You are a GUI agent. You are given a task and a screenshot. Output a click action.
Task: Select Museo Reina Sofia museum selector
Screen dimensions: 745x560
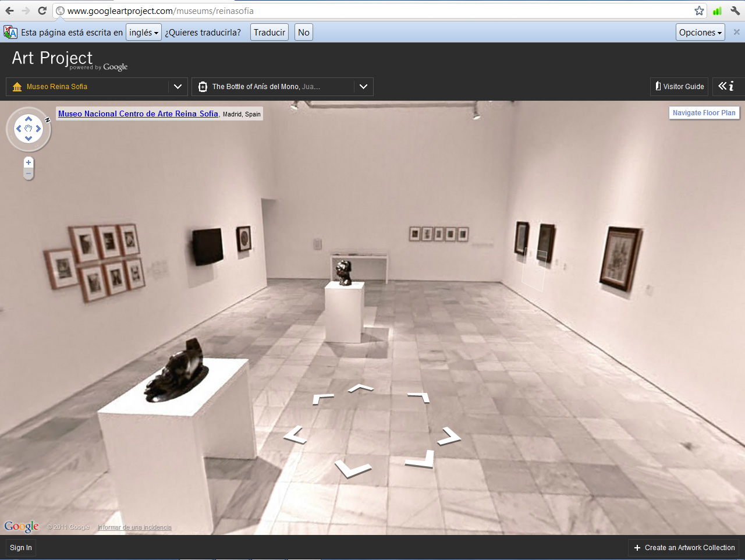97,87
